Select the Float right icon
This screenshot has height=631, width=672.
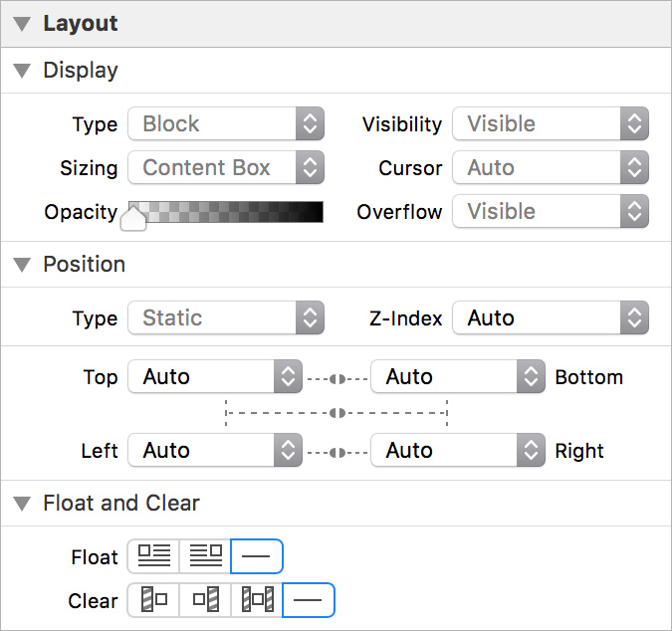(x=205, y=556)
